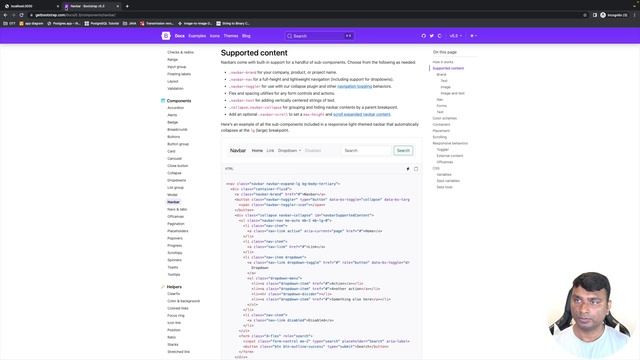The height and width of the screenshot is (360, 640).
Task: Click the Search docs field in the header
Action: [319, 36]
